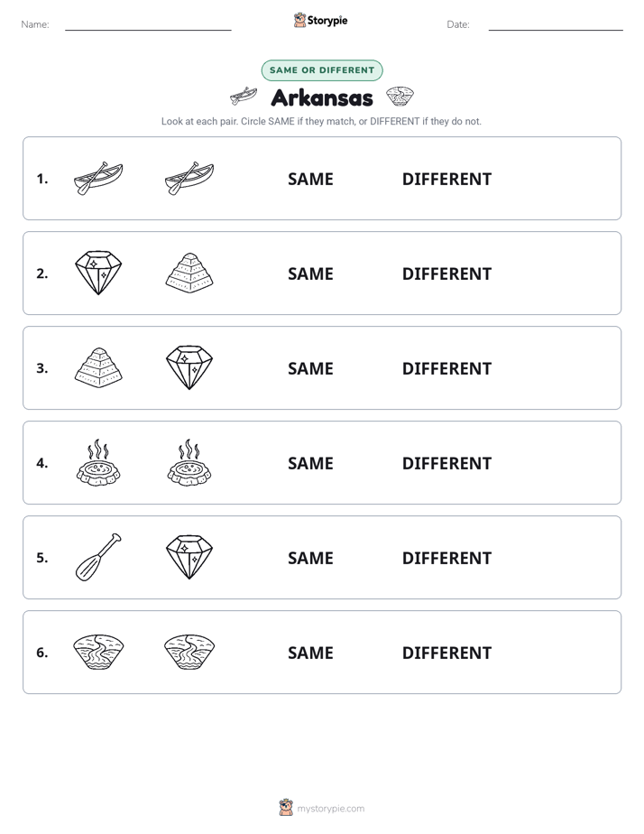Choose SAME for row 6

coord(310,653)
